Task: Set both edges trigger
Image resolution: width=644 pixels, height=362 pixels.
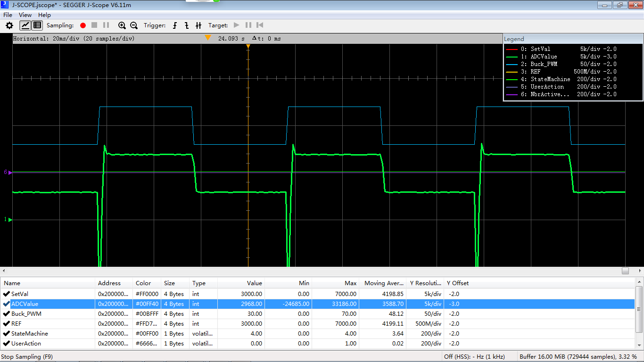Action: (x=198, y=25)
